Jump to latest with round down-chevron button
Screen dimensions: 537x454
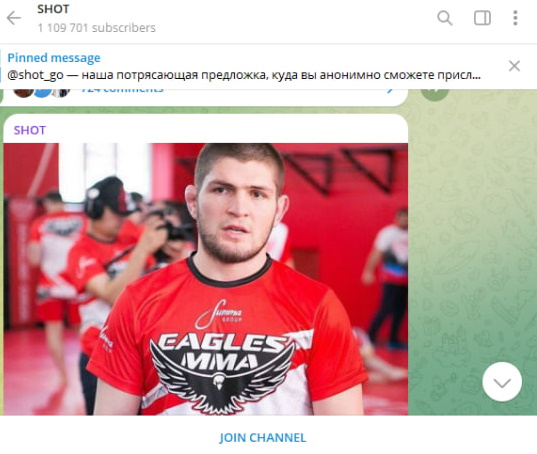[502, 382]
